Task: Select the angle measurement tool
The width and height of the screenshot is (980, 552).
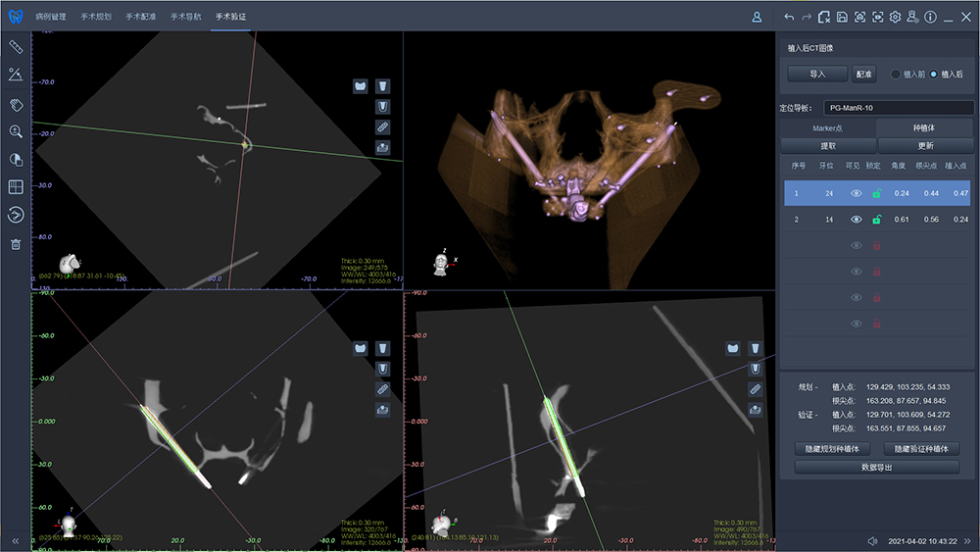Action: [16, 75]
